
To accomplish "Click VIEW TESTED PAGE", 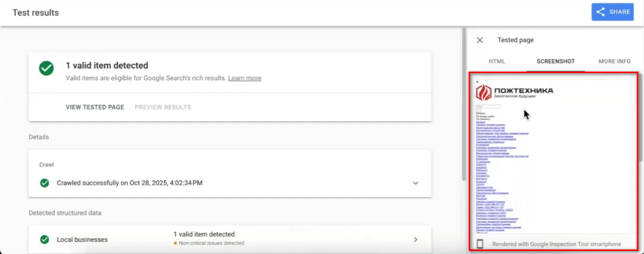I will (95, 107).
